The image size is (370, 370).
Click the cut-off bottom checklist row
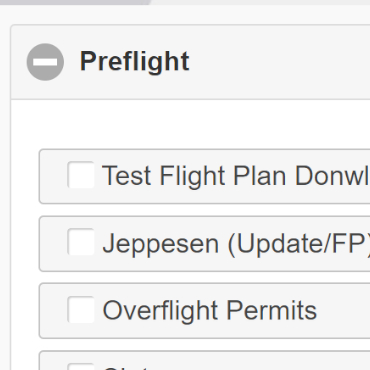pyautogui.click(x=205, y=360)
